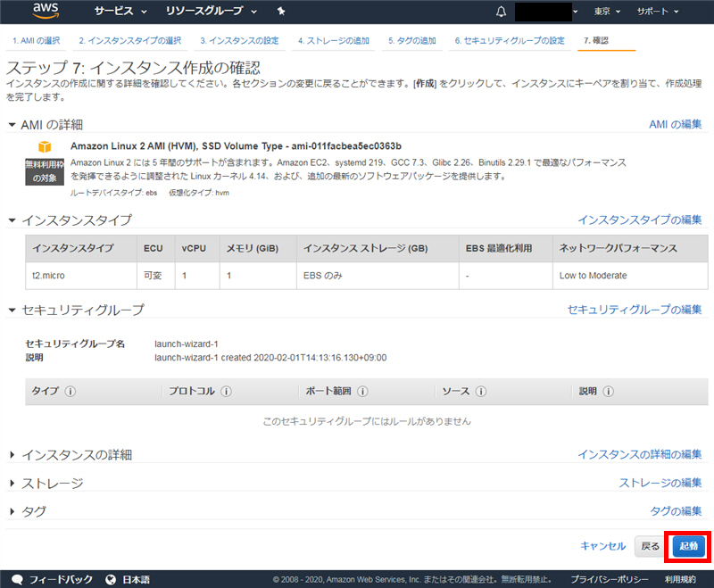
Task: Click the info icon next to ソース
Action: point(481,392)
